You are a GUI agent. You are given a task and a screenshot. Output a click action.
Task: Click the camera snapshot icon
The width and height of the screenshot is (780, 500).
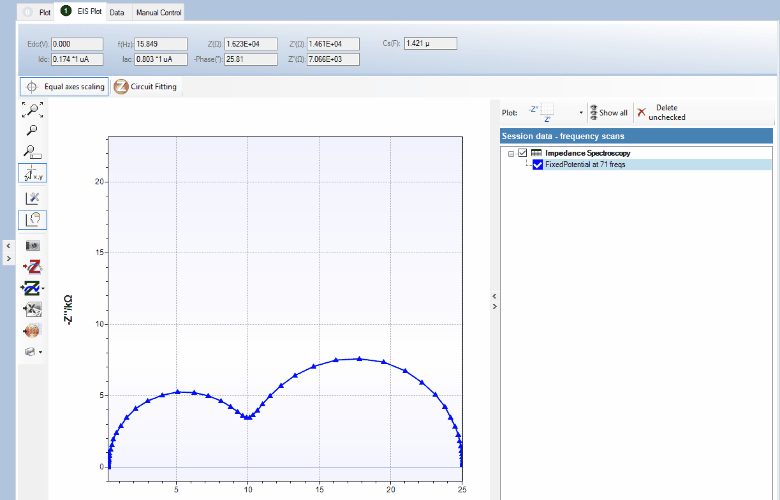[x=32, y=246]
